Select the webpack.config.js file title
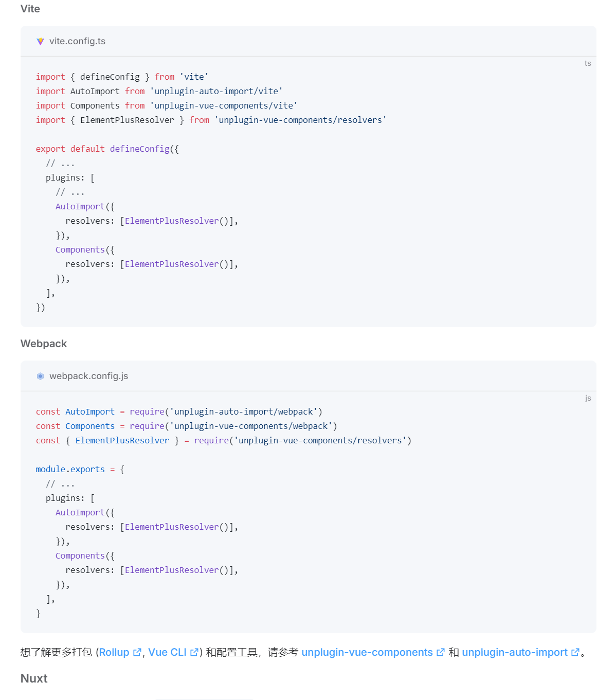This screenshot has height=700, width=598. tap(88, 376)
